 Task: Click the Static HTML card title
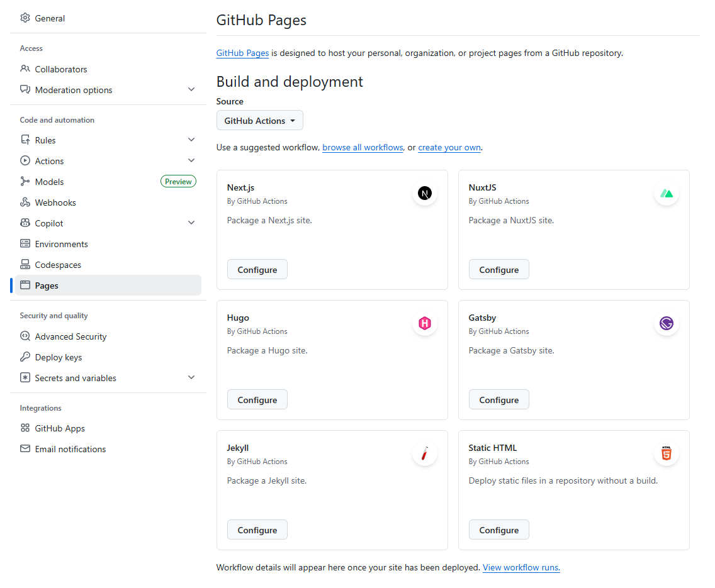[x=493, y=448]
